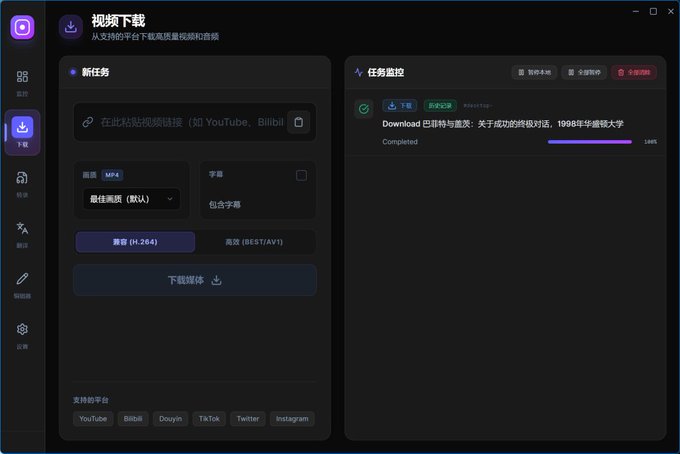Viewport: 680px width, 454px height.
Task: Click the MP4 format badge
Action: [112, 175]
